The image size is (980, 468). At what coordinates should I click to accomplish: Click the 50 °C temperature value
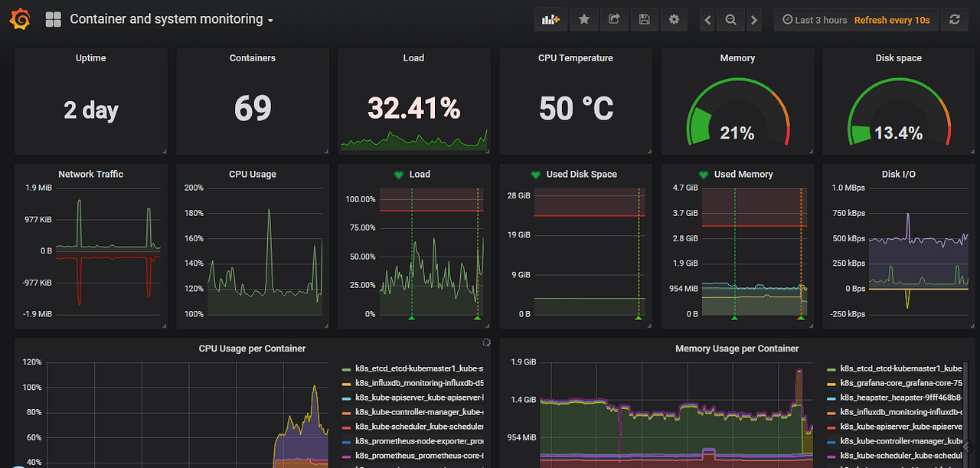click(x=576, y=108)
